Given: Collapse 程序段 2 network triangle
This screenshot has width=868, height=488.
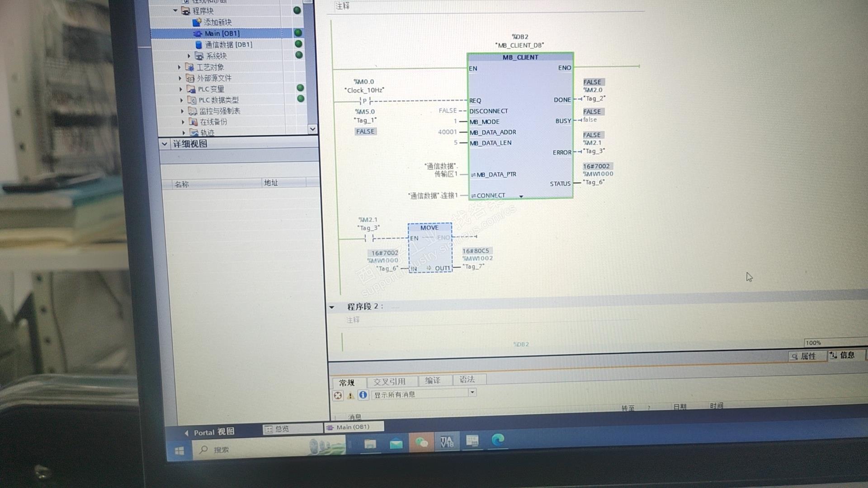Looking at the screenshot, I should pos(332,307).
